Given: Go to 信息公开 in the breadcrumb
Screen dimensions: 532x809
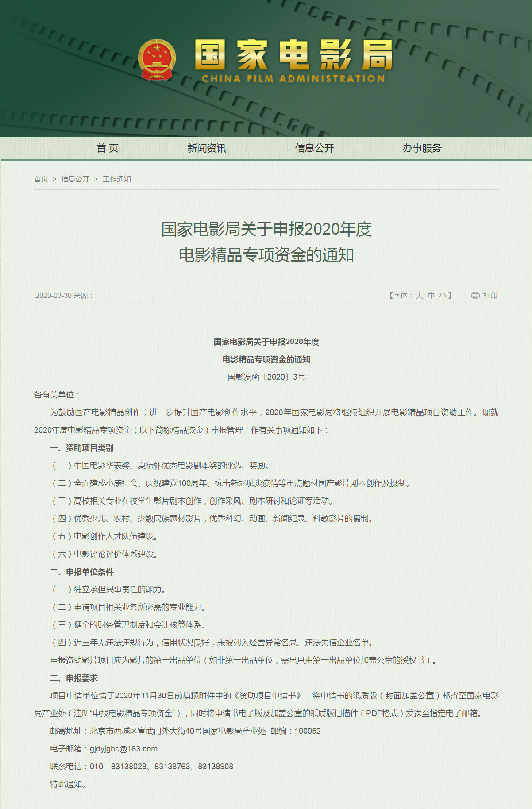Looking at the screenshot, I should click(x=75, y=179).
